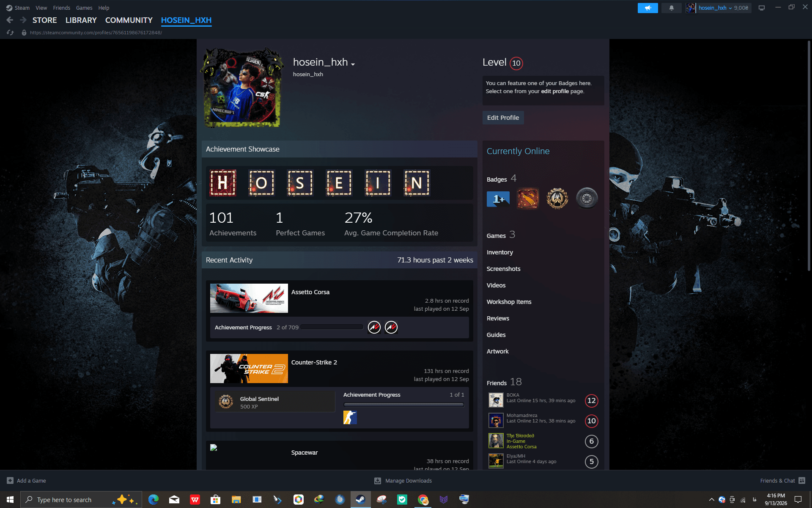Open the View menu
The width and height of the screenshot is (812, 508).
point(41,8)
